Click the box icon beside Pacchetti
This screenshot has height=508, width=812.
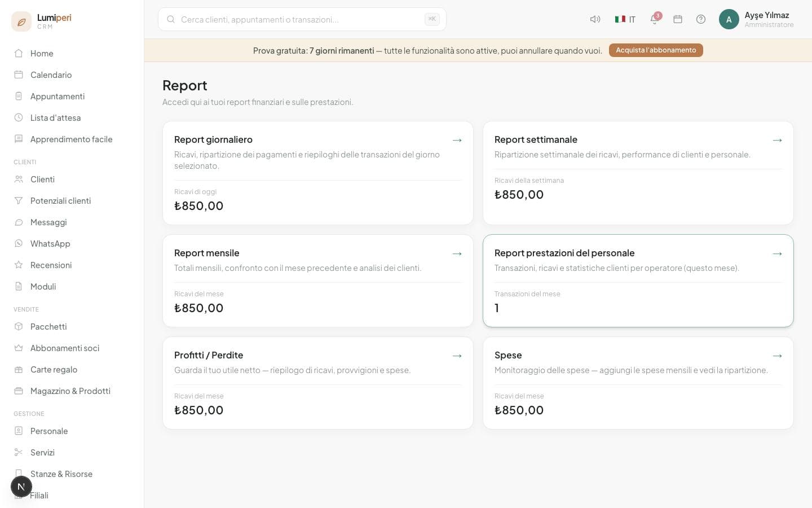click(19, 326)
